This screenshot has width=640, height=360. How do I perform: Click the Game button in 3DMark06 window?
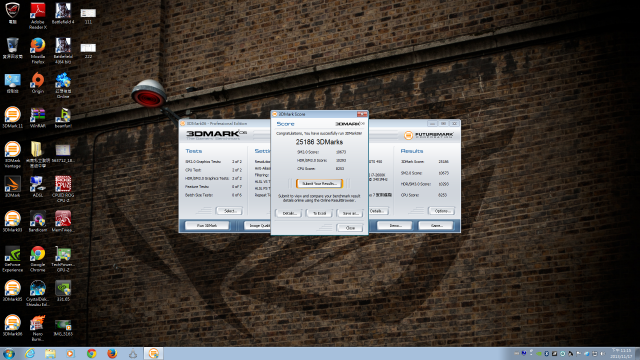(x=436, y=226)
